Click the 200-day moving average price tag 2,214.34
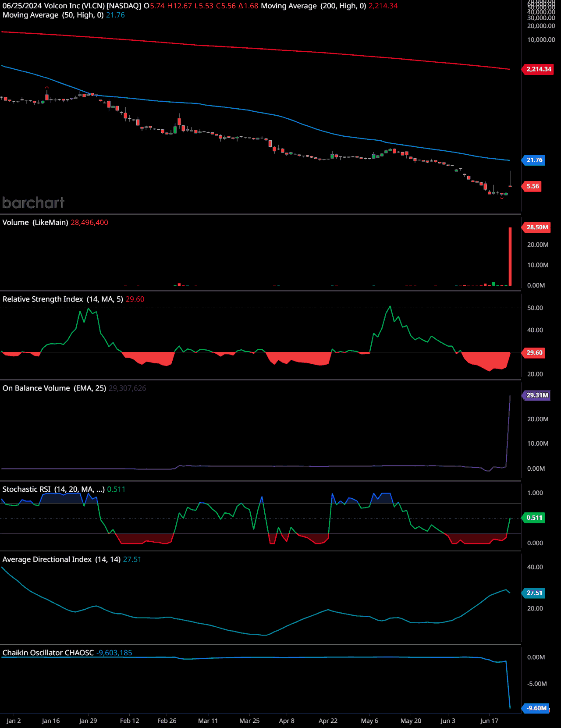The width and height of the screenshot is (561, 728). coord(539,69)
